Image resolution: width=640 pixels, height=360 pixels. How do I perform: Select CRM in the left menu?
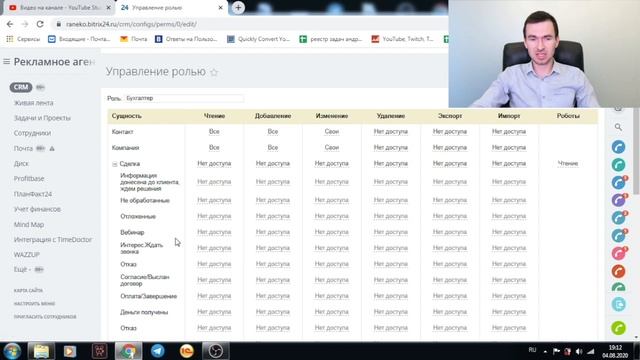[21, 87]
